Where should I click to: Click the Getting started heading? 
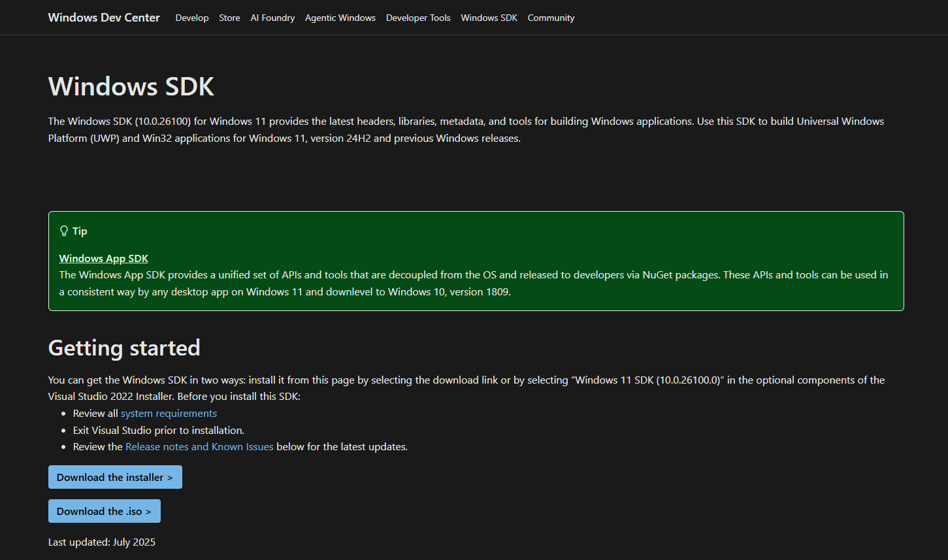(x=124, y=348)
